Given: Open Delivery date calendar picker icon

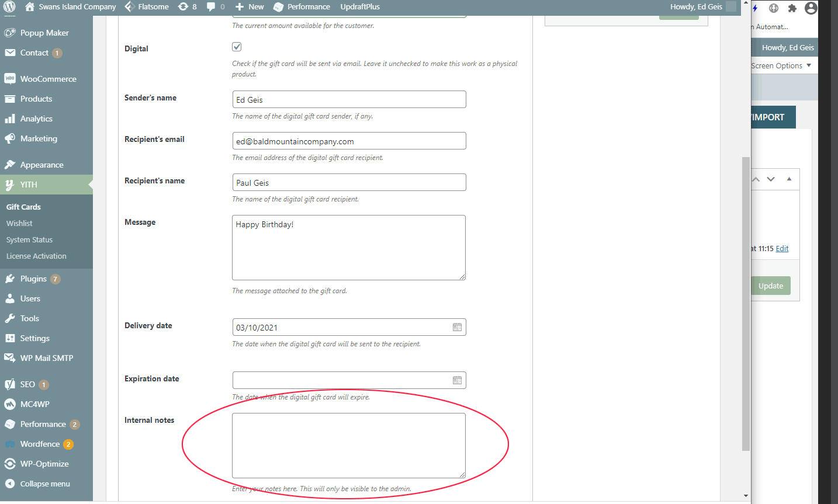Looking at the screenshot, I should pyautogui.click(x=457, y=327).
